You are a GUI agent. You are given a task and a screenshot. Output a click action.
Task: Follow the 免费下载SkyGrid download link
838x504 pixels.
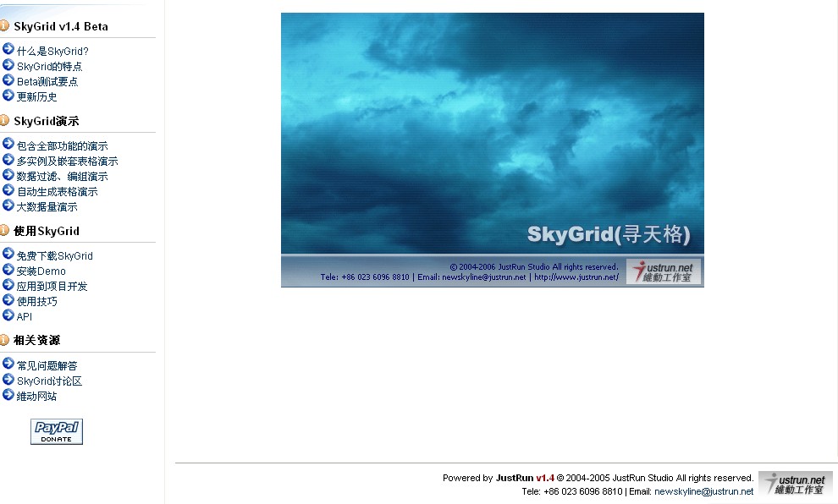pos(54,255)
